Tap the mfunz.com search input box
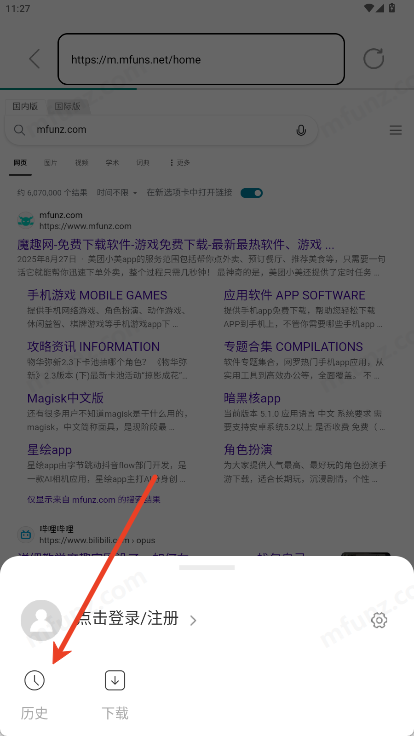The height and width of the screenshot is (736, 414). click(161, 130)
